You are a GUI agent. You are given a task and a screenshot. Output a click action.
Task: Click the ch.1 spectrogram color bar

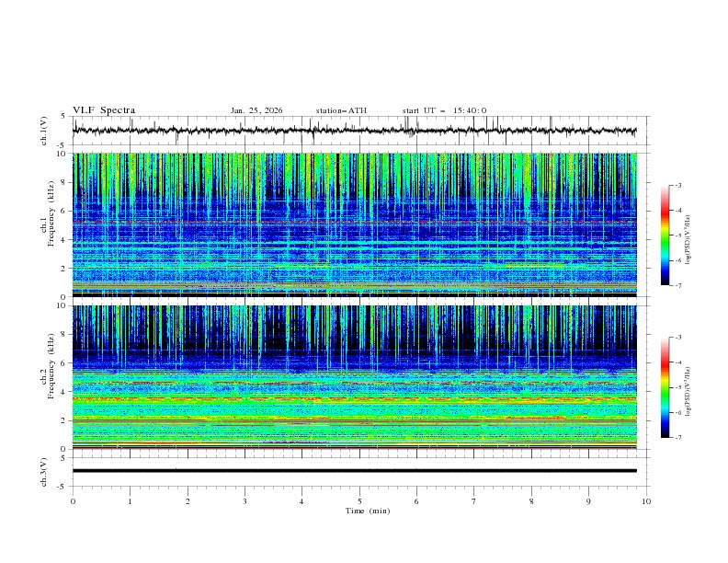(665, 235)
